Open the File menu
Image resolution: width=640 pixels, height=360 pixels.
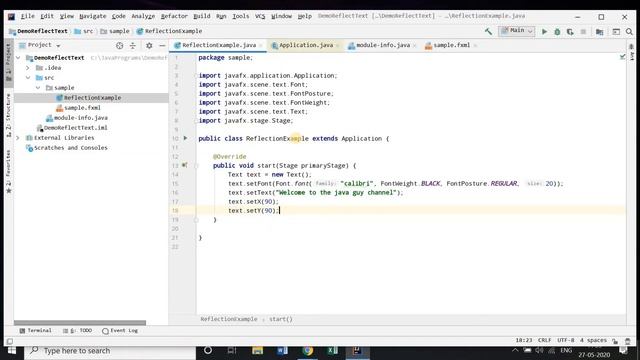point(27,16)
